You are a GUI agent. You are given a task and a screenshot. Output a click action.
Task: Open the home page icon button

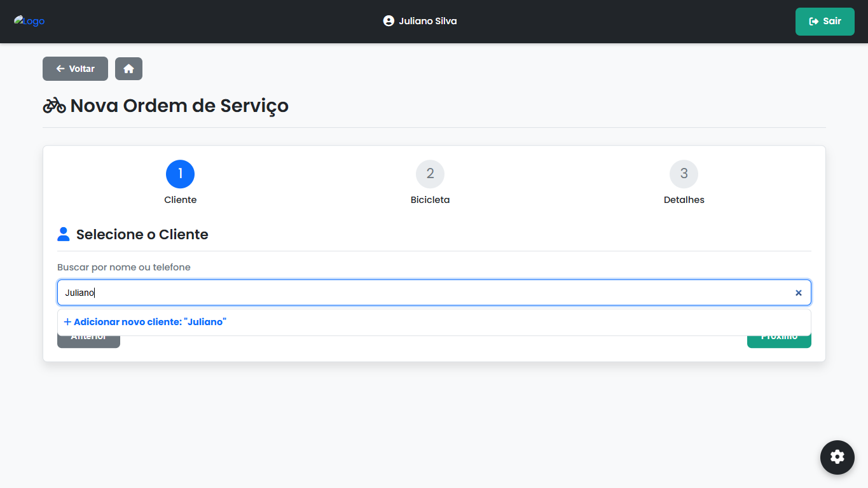click(128, 69)
